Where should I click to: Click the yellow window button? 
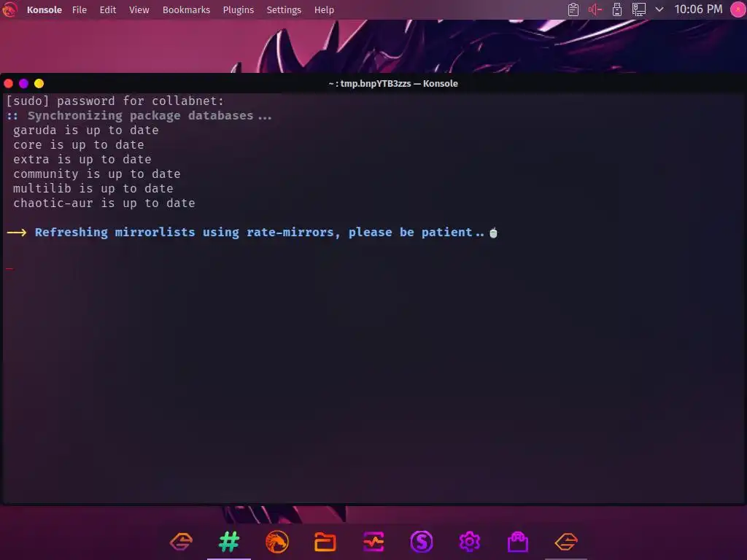tap(39, 84)
